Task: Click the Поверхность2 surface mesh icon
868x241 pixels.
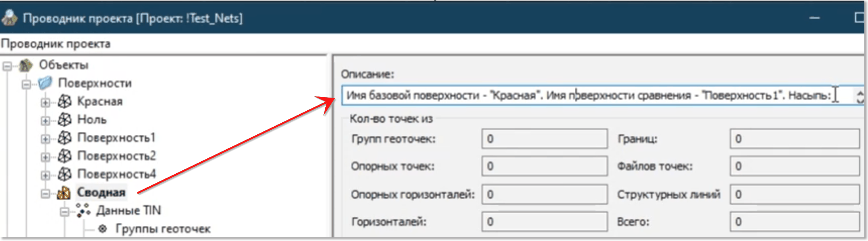Action: click(x=65, y=156)
